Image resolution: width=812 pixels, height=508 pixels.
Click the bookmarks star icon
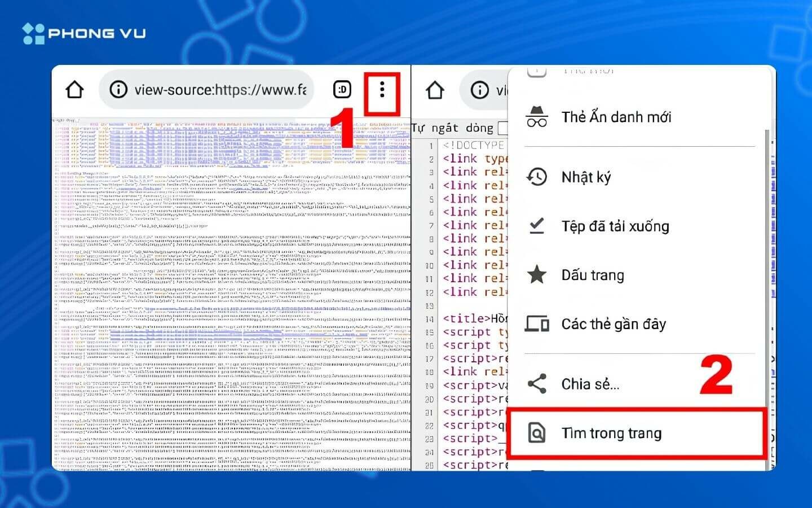(x=536, y=275)
